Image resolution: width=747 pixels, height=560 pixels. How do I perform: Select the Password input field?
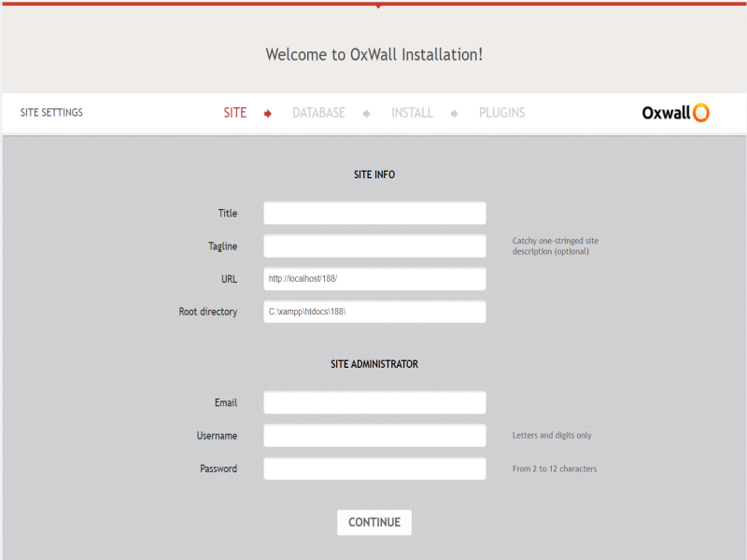tap(374, 469)
